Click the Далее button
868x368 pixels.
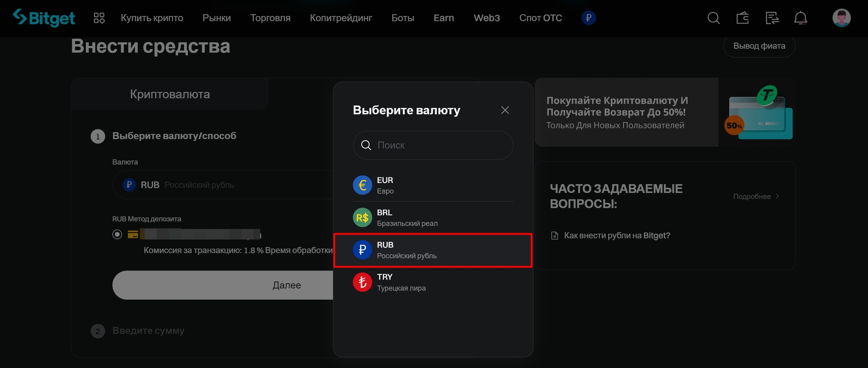pos(223,285)
